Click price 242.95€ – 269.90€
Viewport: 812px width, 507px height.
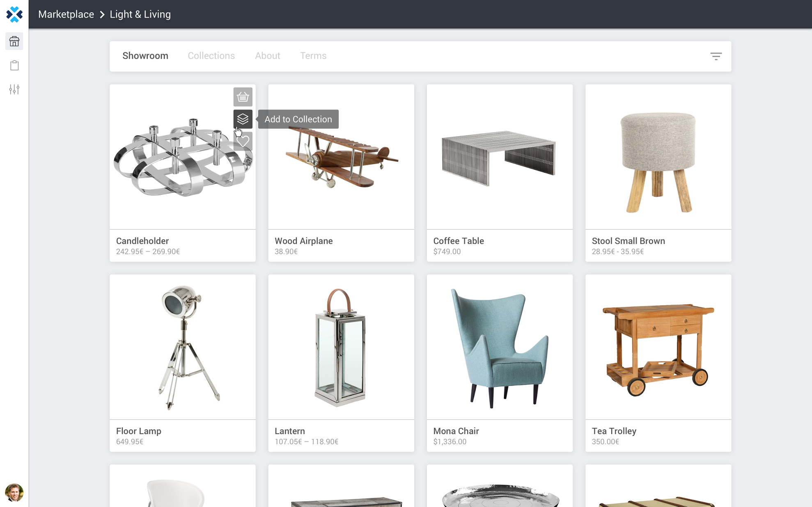coord(148,251)
